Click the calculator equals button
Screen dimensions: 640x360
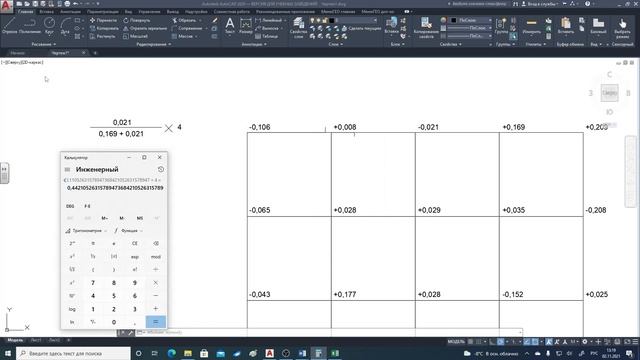(156, 322)
